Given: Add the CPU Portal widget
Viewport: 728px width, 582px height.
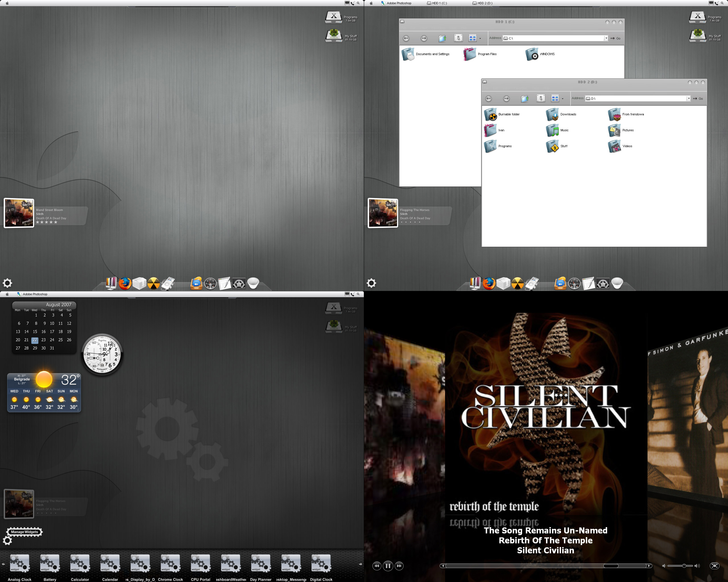Looking at the screenshot, I should [200, 568].
